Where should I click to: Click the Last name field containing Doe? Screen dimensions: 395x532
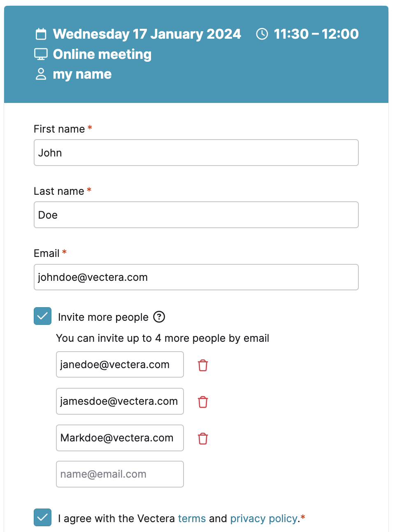(196, 215)
